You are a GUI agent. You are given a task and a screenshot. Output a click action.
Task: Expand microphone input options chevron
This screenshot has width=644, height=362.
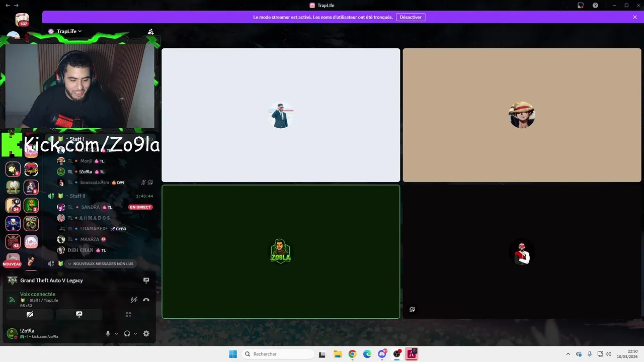pyautogui.click(x=116, y=333)
